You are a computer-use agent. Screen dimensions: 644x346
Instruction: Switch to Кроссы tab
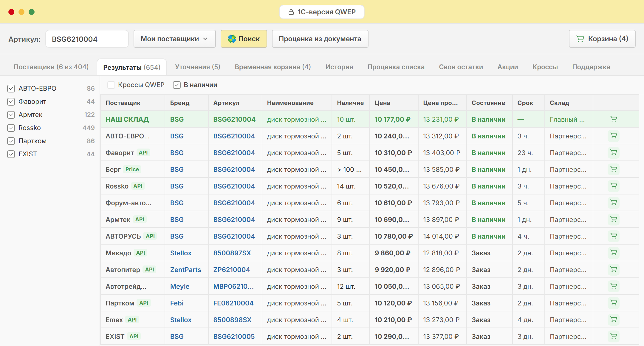tap(545, 67)
